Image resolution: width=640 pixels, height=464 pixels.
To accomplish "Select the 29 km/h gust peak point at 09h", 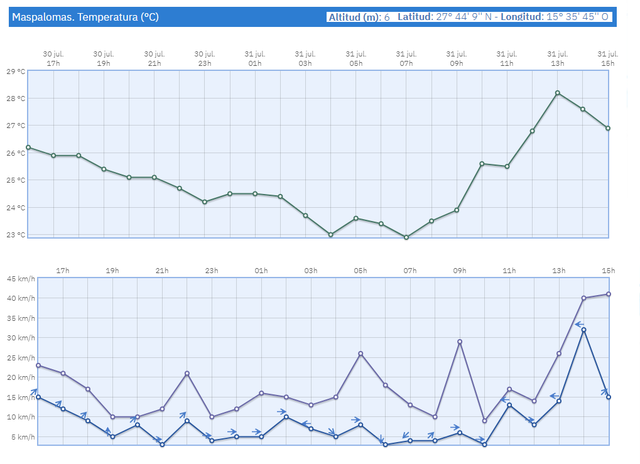I will point(460,342).
